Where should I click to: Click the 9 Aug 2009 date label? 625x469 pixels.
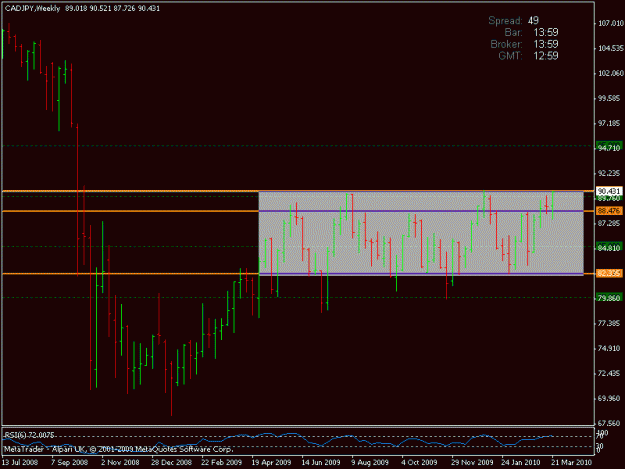tap(369, 462)
